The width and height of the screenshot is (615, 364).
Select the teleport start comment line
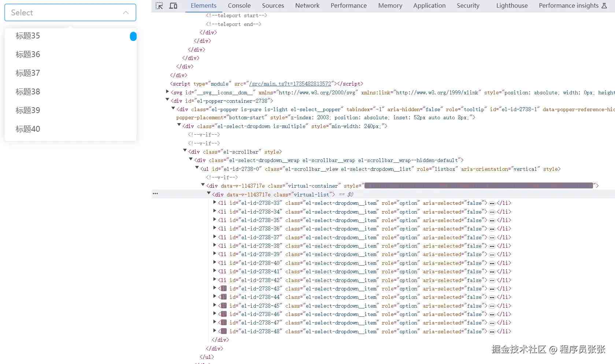coord(236,16)
